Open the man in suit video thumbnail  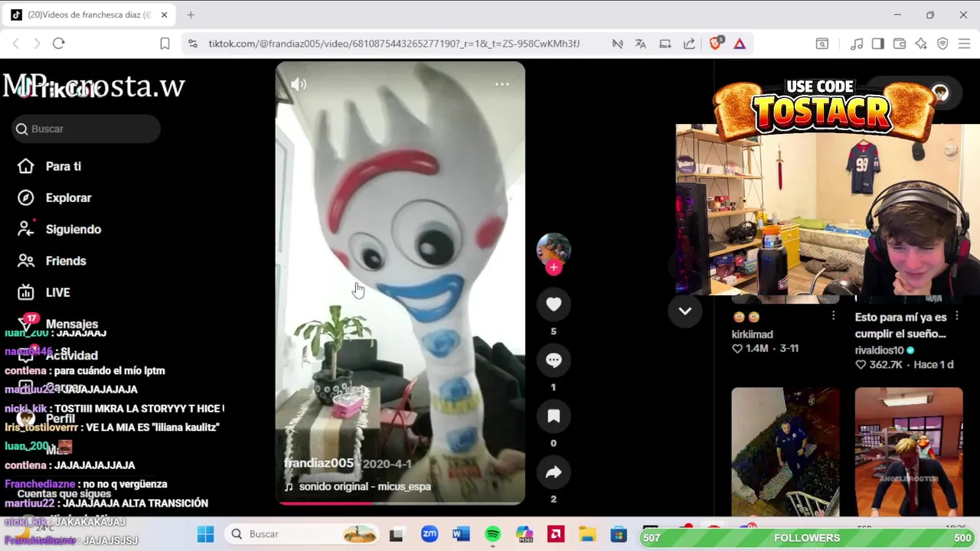click(x=909, y=452)
